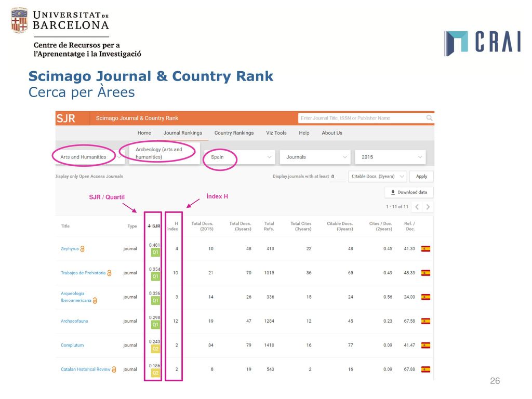Click the Total Docs. (3years) column header

[240, 227]
